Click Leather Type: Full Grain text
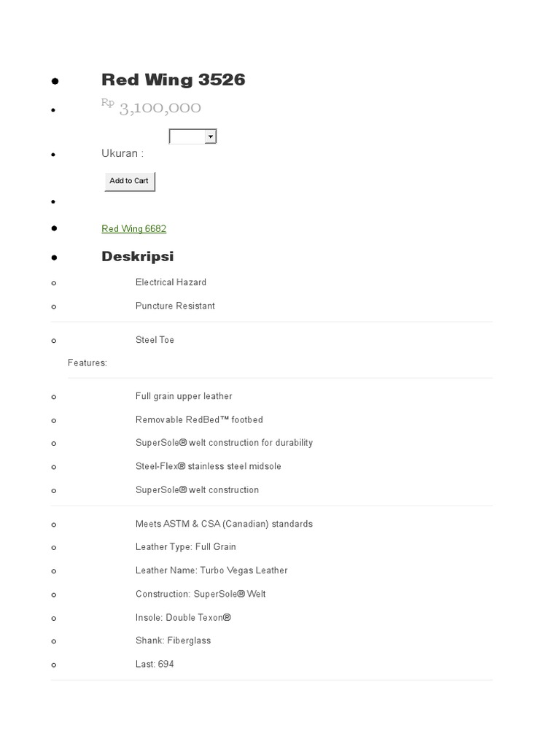Image resolution: width=560 pixels, height=747 pixels. (186, 547)
